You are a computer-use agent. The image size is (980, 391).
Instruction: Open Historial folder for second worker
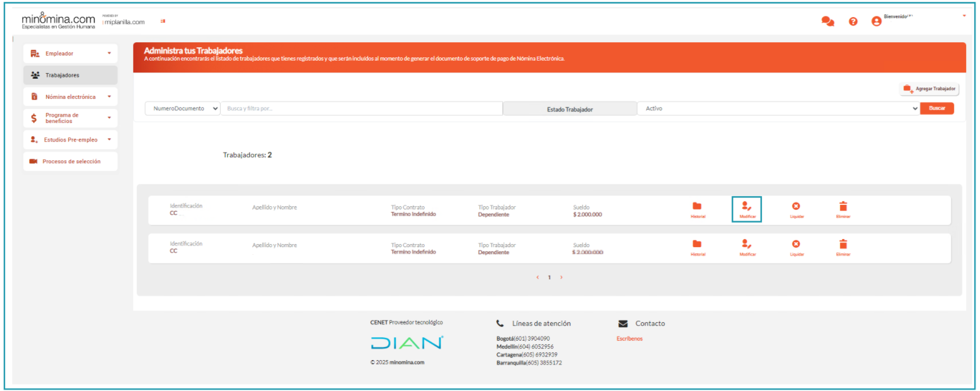[697, 244]
